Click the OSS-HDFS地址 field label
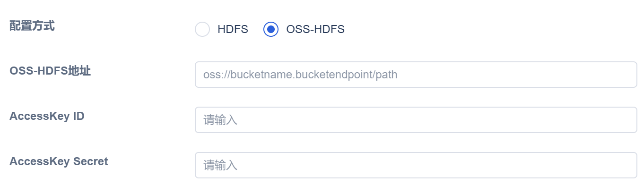Viewport: 644px width, 185px height. pyautogui.click(x=50, y=71)
